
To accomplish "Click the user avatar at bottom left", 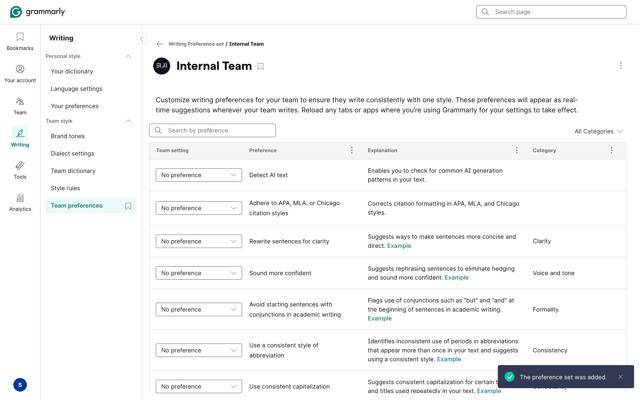I will pos(20,384).
